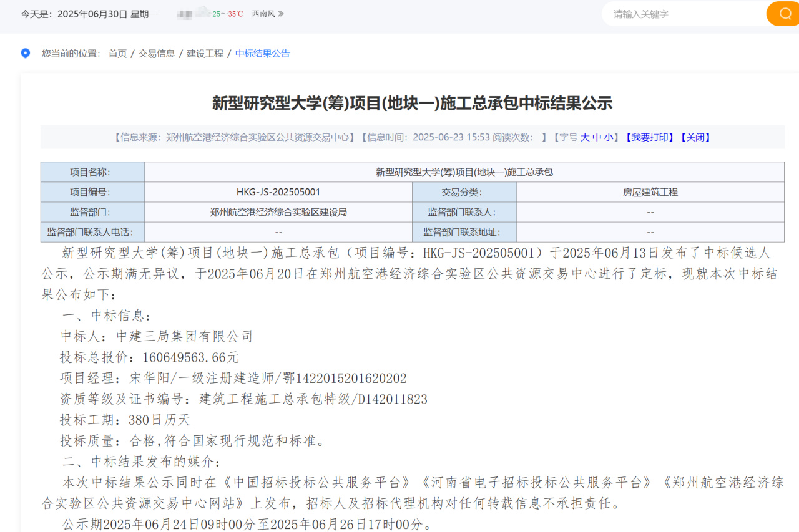The height and width of the screenshot is (532, 799).
Task: Set font size to 小
Action: 609,137
